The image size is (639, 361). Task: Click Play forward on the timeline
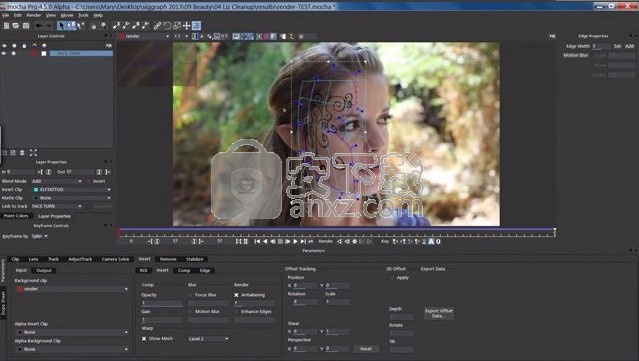[295, 242]
